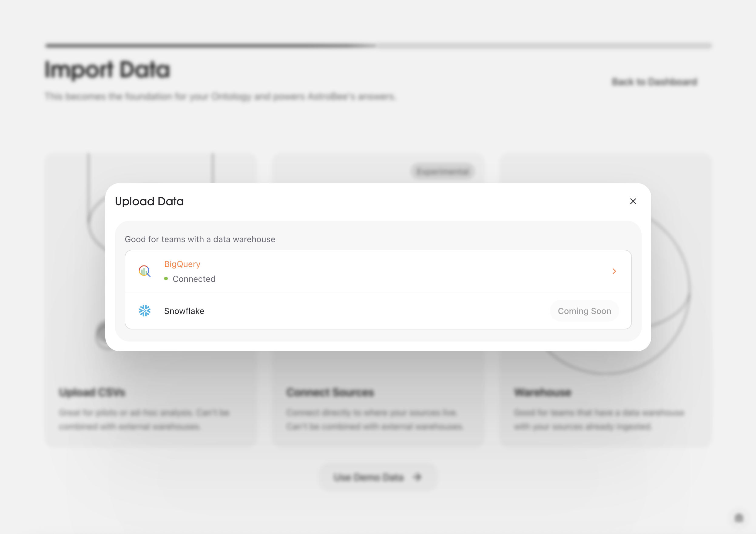Click the Experimental badge on Connect Sources
756x534 pixels.
pos(443,171)
